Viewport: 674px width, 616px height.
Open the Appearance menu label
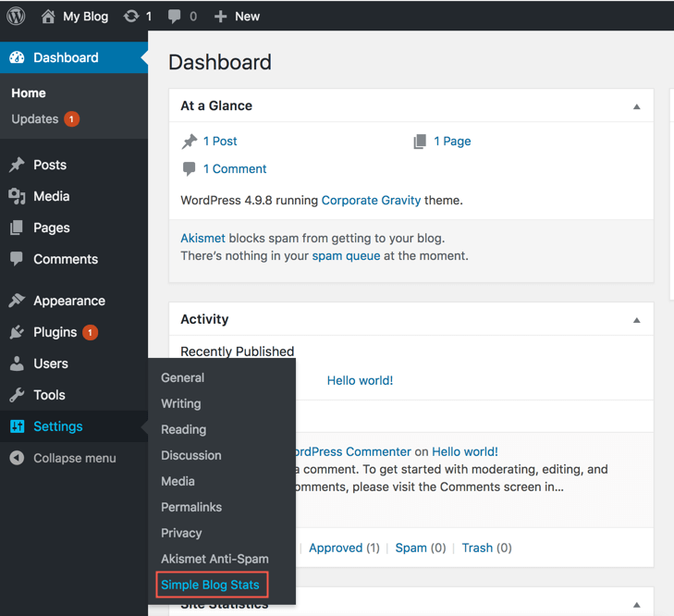pyautogui.click(x=69, y=301)
